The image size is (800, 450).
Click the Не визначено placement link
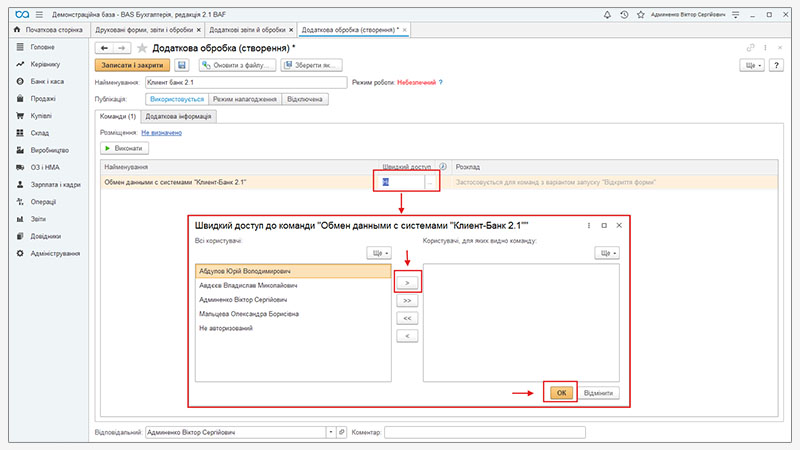(x=161, y=132)
